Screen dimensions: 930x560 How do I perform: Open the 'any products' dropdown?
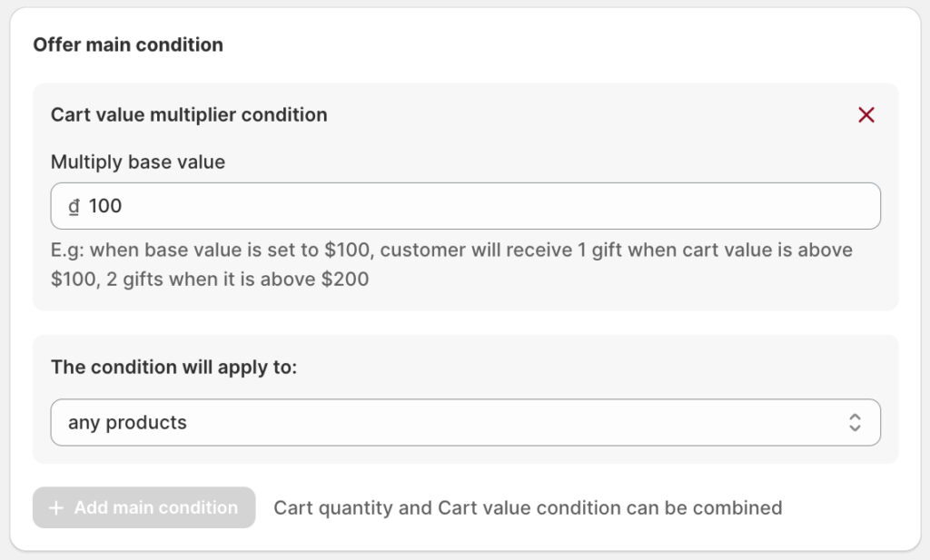click(x=465, y=423)
